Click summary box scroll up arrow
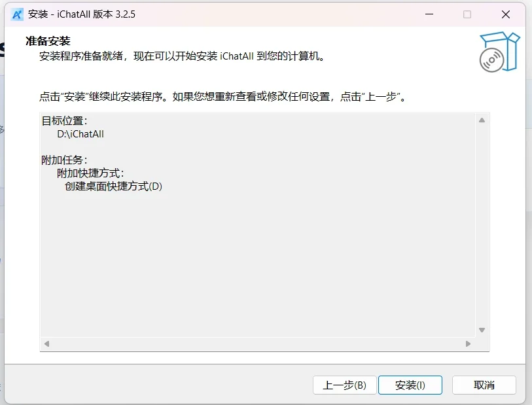532x405 pixels. coord(482,120)
